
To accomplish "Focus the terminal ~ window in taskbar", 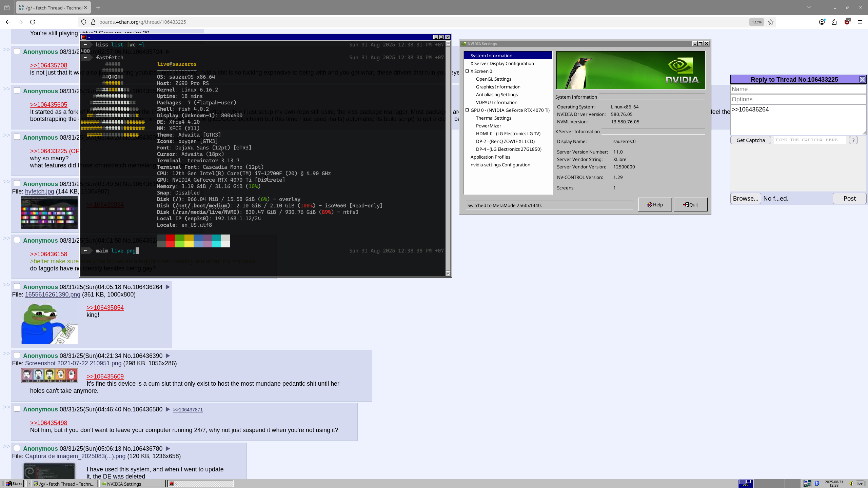I will click(200, 484).
